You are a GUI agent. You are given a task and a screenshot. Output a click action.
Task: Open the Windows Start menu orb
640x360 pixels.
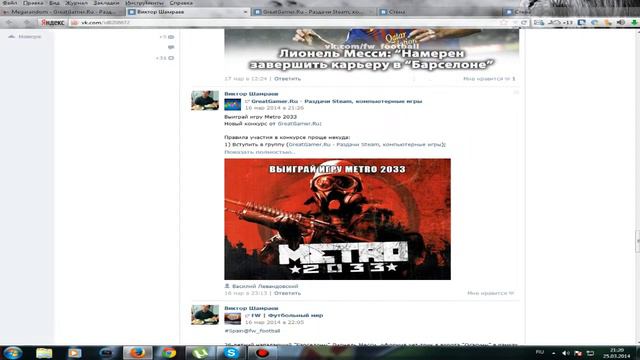12,353
